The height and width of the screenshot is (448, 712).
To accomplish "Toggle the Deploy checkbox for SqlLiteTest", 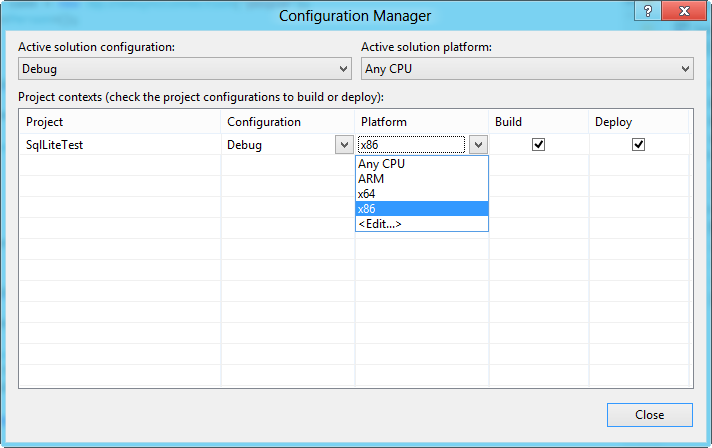I will tap(638, 144).
